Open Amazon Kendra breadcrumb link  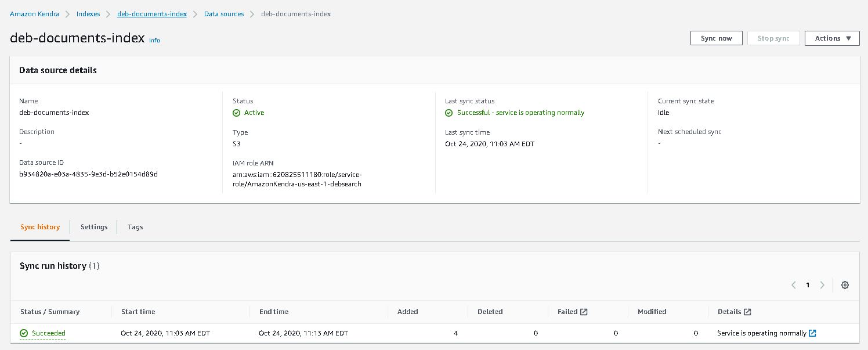(34, 14)
